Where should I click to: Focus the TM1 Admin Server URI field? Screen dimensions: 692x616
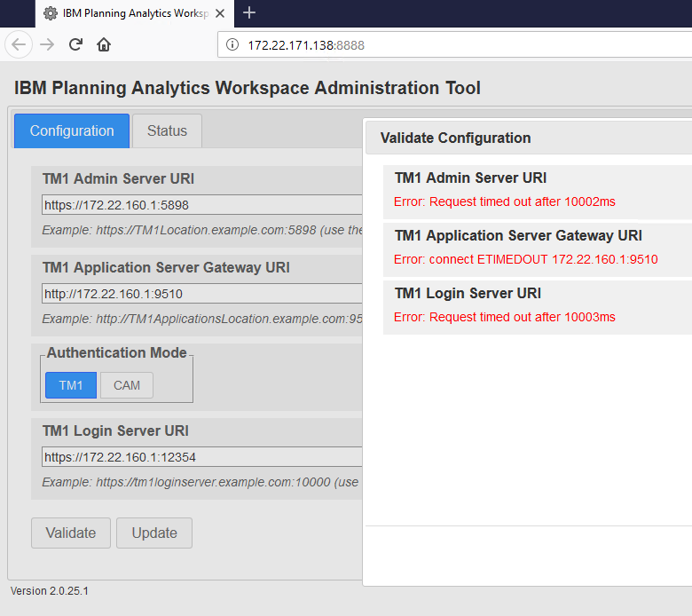[202, 205]
